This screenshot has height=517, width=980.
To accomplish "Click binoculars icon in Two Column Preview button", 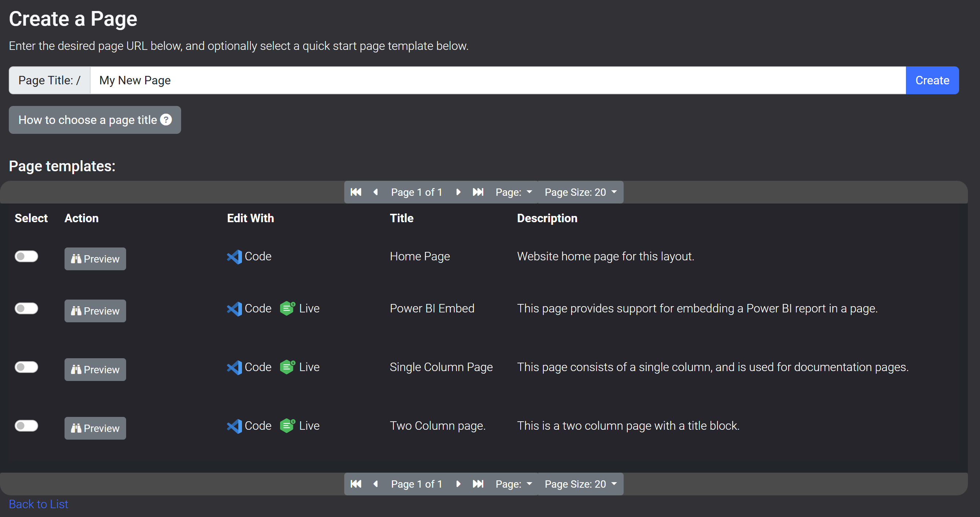I will tap(76, 428).
